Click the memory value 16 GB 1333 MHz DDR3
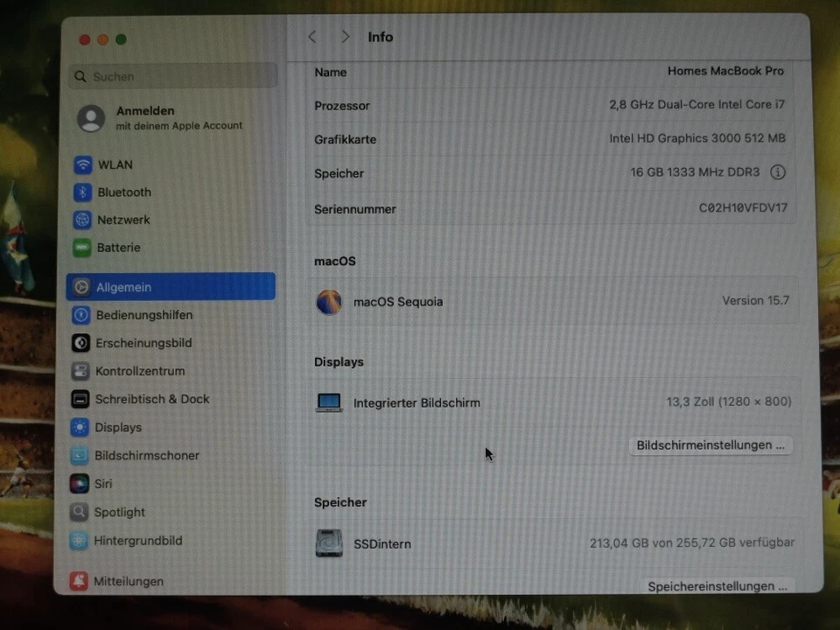840x630 pixels. click(x=695, y=172)
